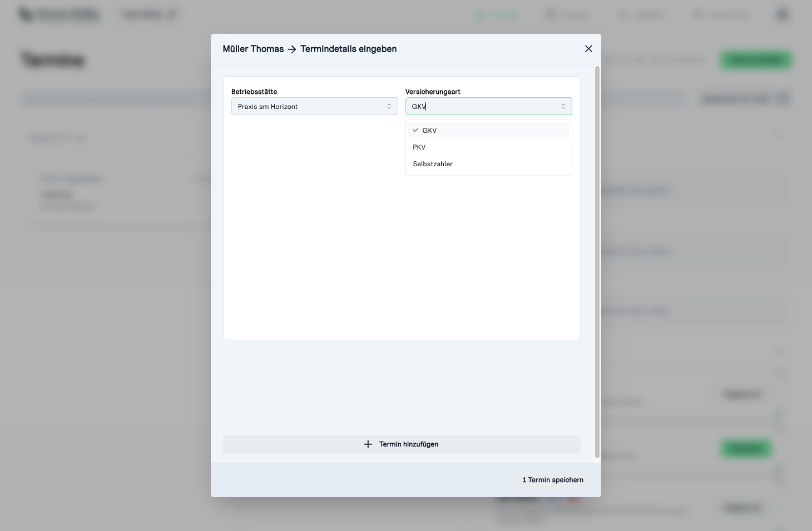Screen dimensions: 812x531
Task: Open the Betriebsstätte dropdown showing Praxis am Horizont
Action: click(315, 106)
